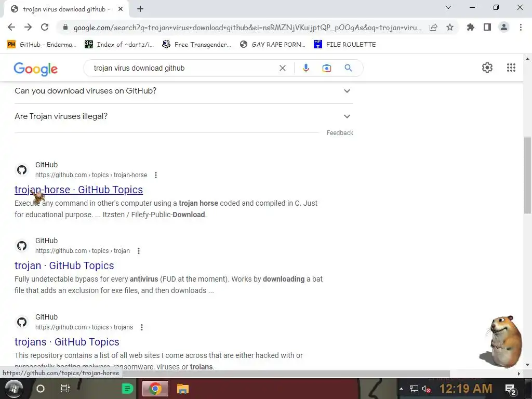The height and width of the screenshot is (399, 532).
Task: Toggle the browser side panel
Action: tap(487, 28)
